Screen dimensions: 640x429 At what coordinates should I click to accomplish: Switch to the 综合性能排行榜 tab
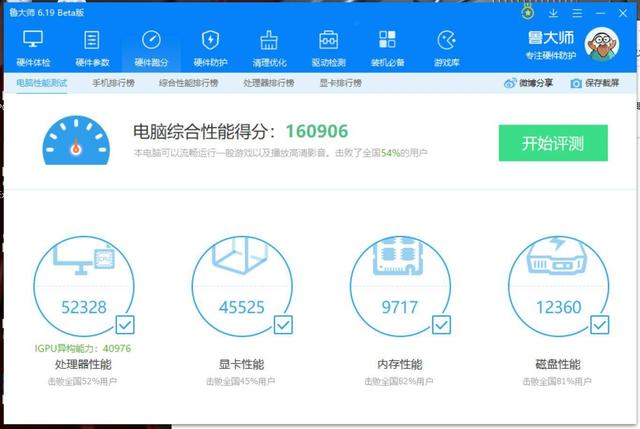[189, 83]
